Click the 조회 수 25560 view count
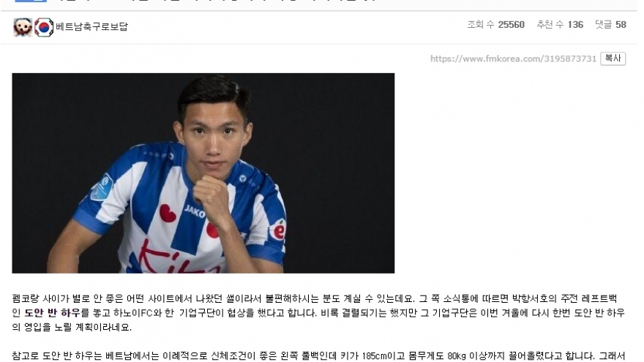The width and height of the screenshot is (644, 362). [x=495, y=25]
